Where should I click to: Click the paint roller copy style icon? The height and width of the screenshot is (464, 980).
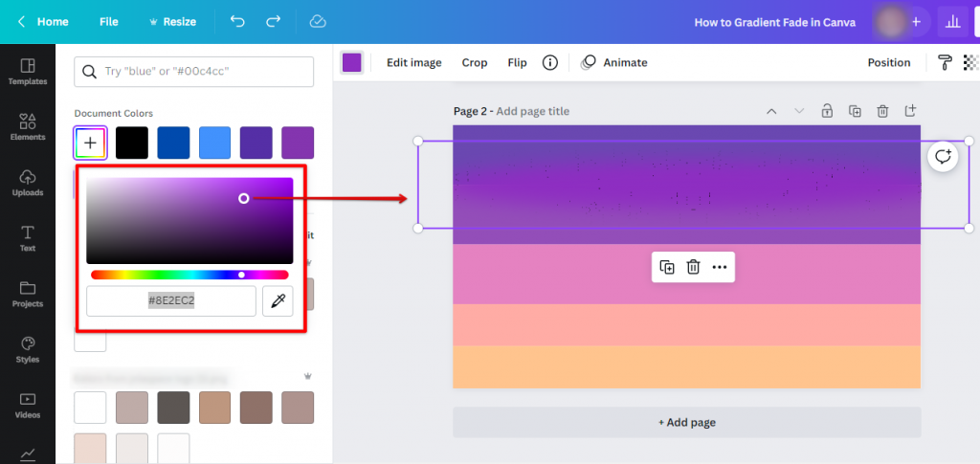pos(945,62)
